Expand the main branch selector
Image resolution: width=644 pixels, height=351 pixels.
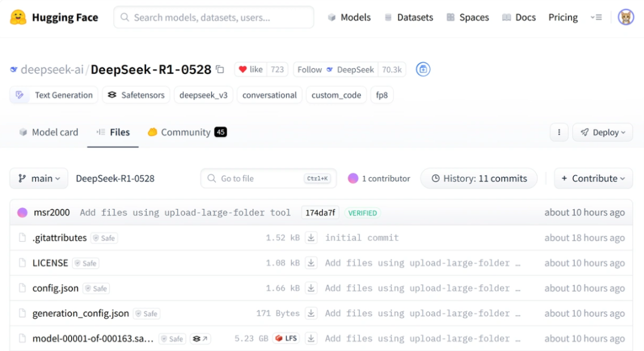click(39, 178)
